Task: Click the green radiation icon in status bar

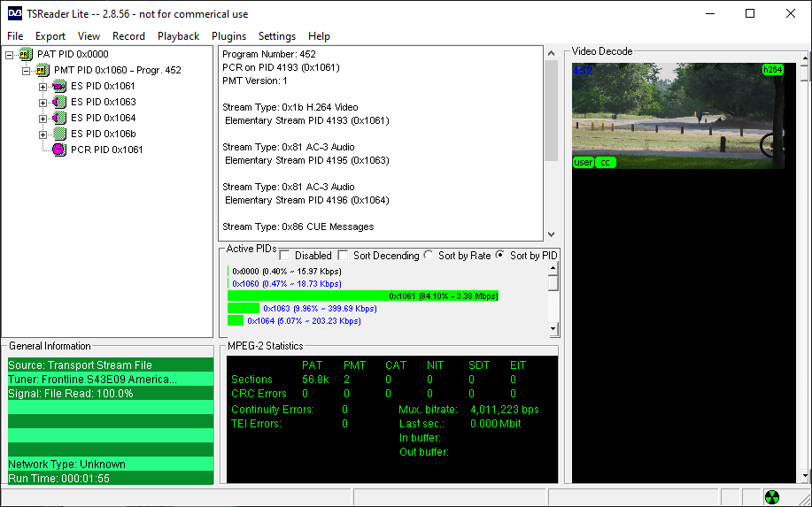Action: (772, 497)
